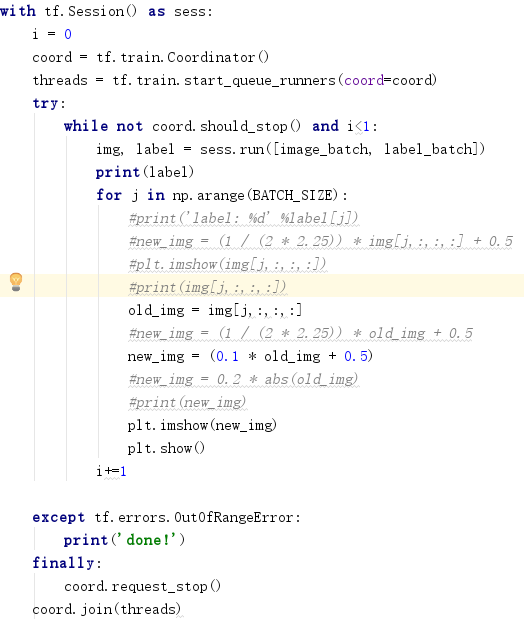Click highlighted comment '#print(img[j,:,:,:])'
This screenshot has height=628, width=524.
coord(207,287)
